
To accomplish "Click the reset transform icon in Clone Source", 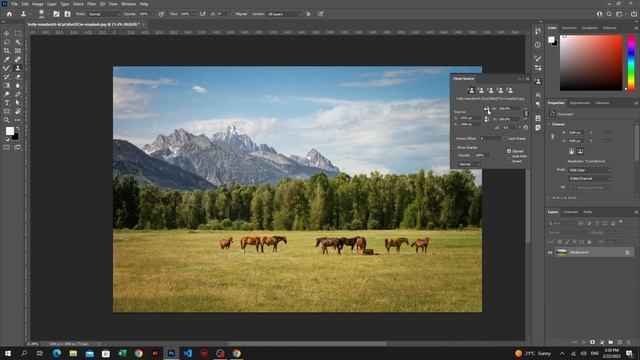I will click(x=526, y=127).
